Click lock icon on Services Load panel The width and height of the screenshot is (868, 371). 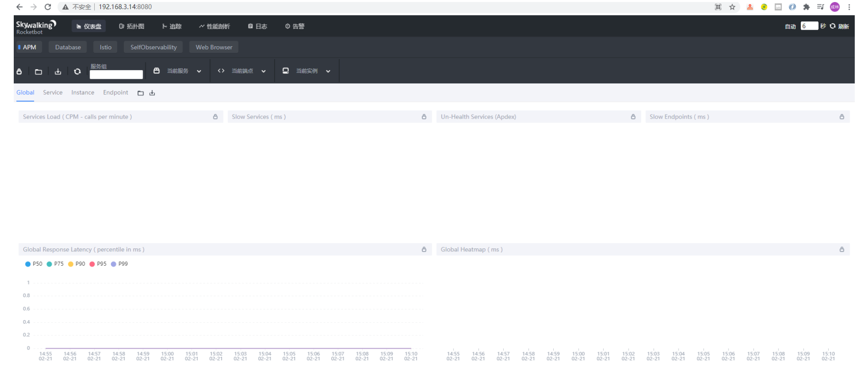pos(215,117)
